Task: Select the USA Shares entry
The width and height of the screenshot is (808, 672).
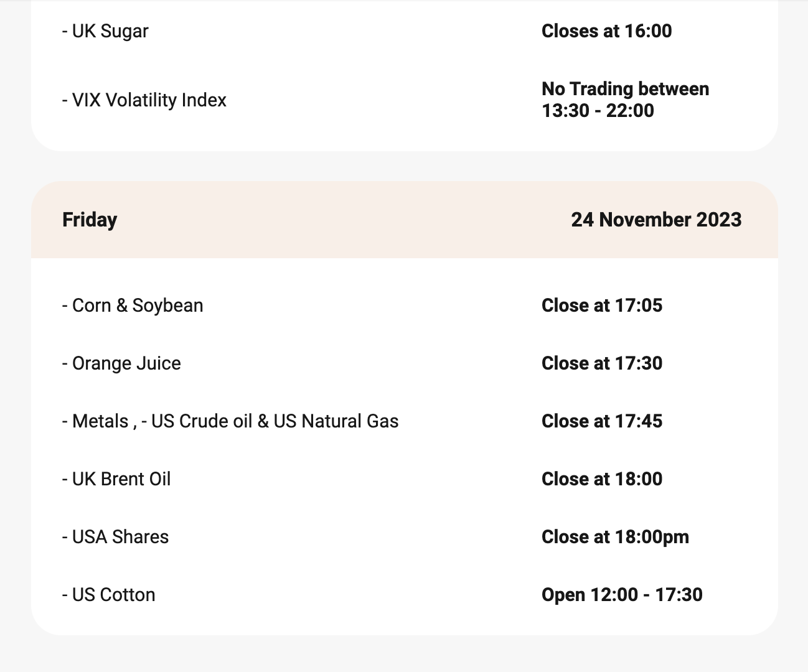Action: coord(116,537)
